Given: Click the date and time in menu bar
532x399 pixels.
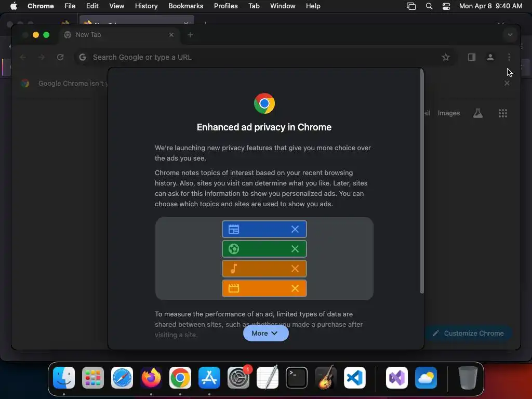Looking at the screenshot, I should click(x=490, y=6).
